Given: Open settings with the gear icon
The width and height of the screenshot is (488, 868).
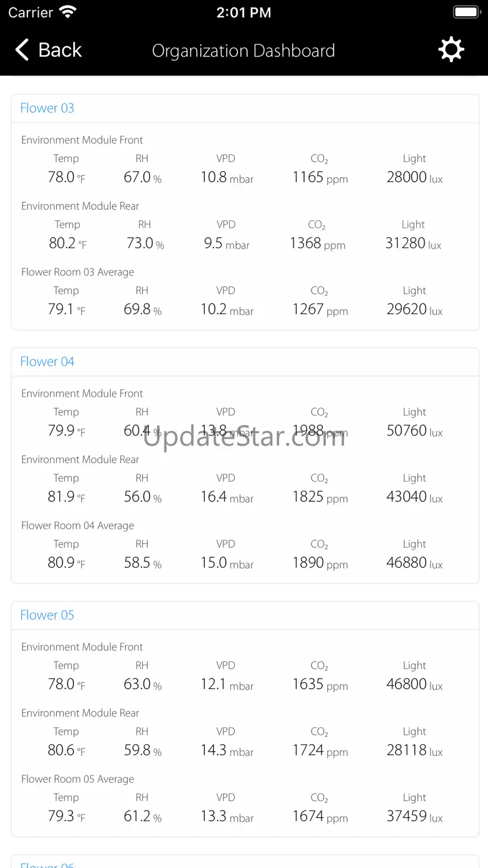Looking at the screenshot, I should tap(451, 50).
